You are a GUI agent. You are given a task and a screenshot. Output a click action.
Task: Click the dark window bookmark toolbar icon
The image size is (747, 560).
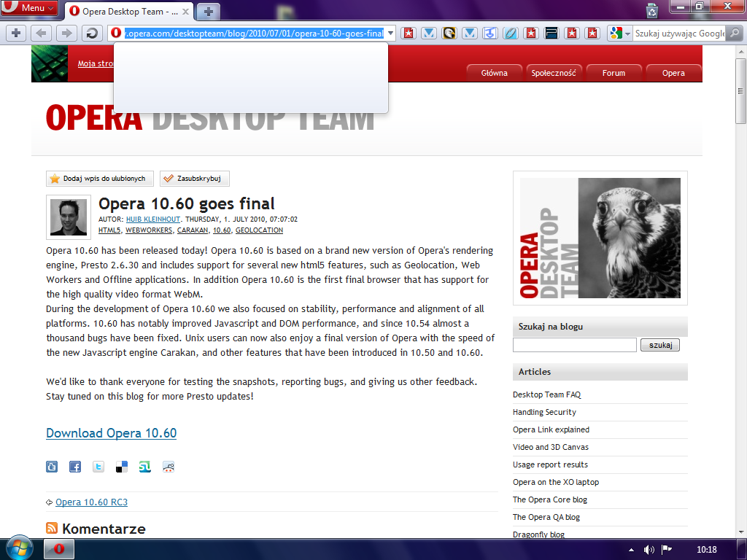coord(551,33)
